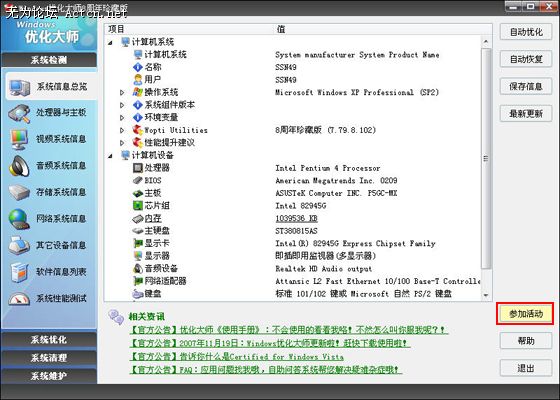The image size is (560, 400).
Task: Expand the Wopti Utilities node
Action: (122, 130)
